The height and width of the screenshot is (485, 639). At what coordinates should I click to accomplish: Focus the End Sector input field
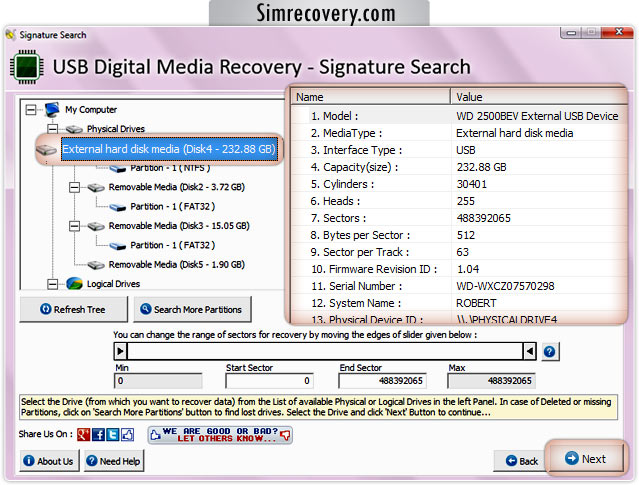click(382, 381)
